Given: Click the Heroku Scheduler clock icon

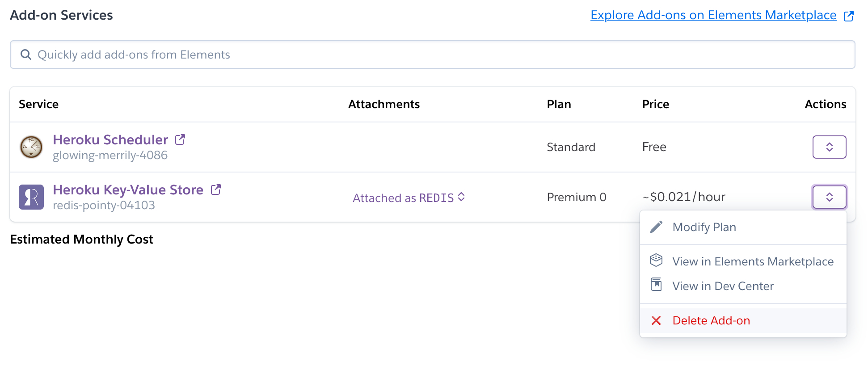Looking at the screenshot, I should point(31,147).
